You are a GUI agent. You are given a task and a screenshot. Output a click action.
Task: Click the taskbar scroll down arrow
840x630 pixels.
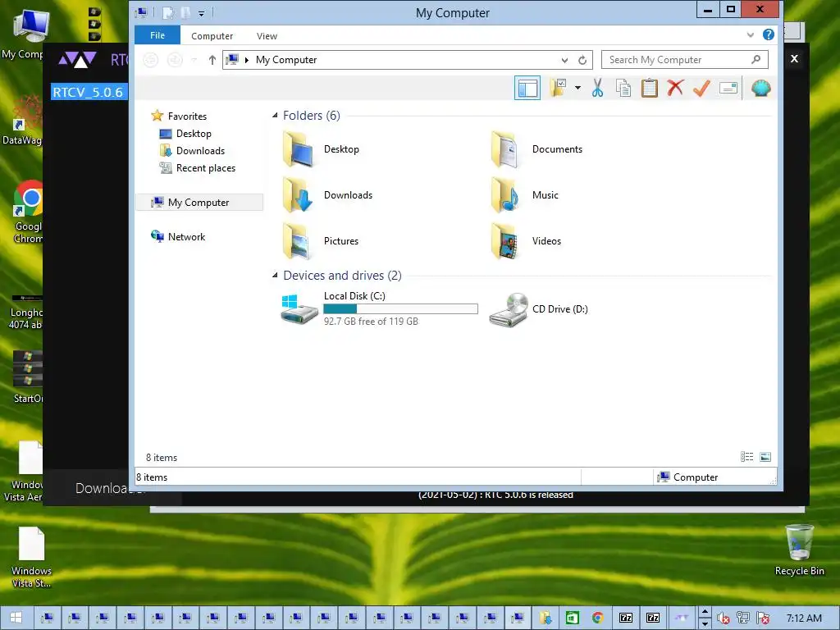(x=705, y=623)
